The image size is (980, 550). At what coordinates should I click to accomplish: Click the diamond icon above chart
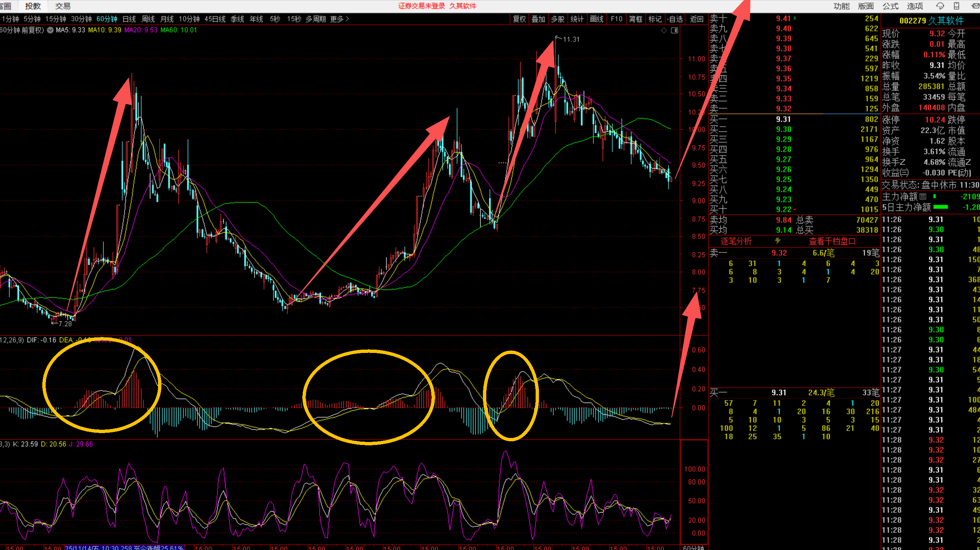click(x=664, y=30)
